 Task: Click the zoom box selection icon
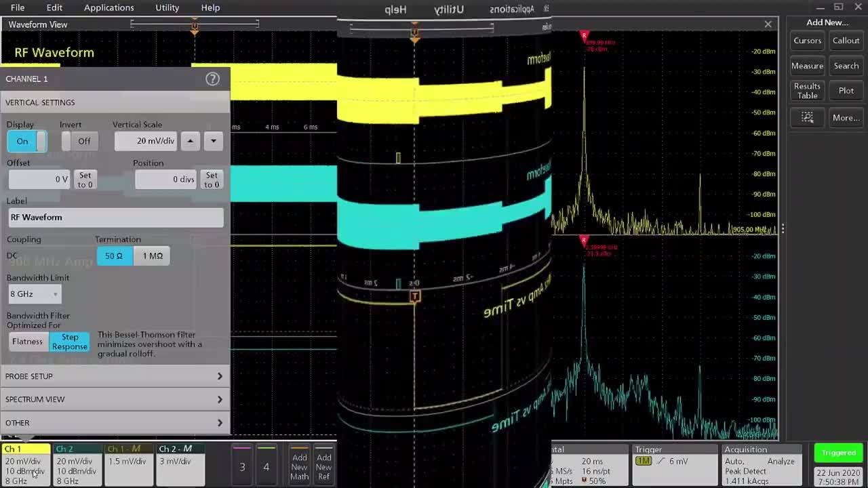click(x=807, y=117)
